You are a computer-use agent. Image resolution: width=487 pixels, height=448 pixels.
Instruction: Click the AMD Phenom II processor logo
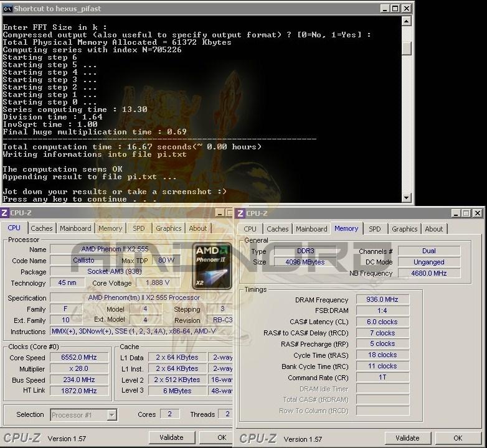212,266
